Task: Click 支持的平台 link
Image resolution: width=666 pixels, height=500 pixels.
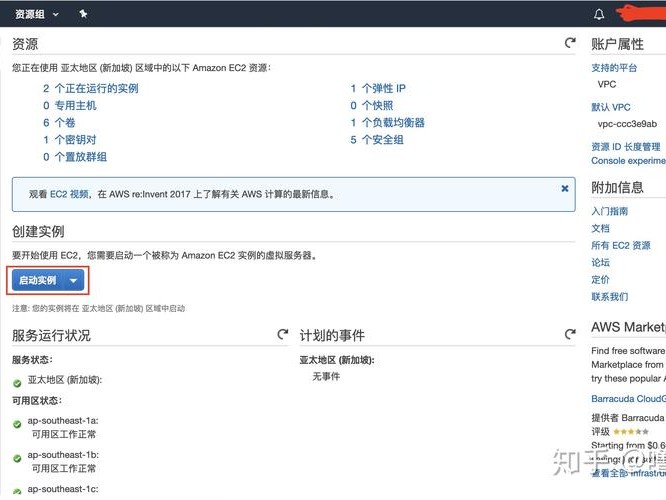Action: 614,68
